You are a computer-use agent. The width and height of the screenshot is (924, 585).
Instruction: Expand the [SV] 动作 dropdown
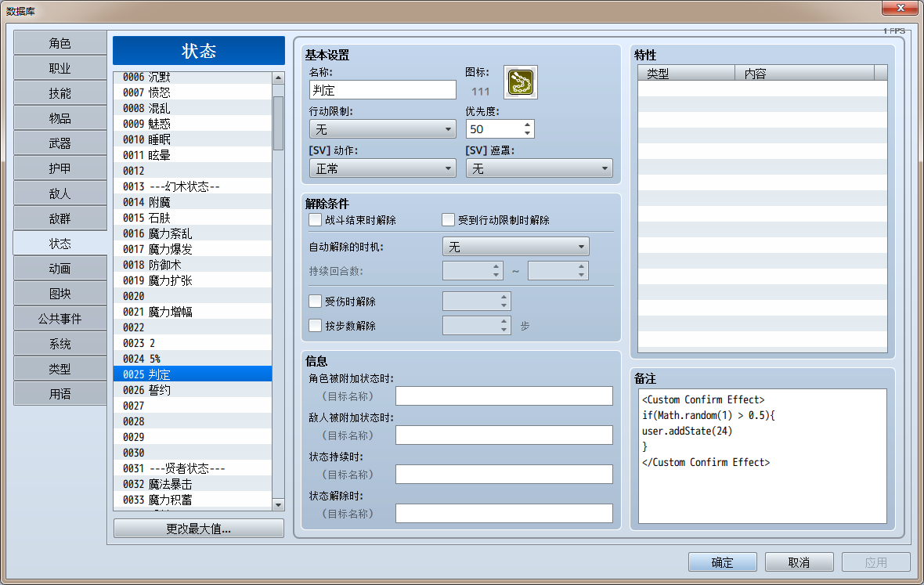click(x=382, y=168)
